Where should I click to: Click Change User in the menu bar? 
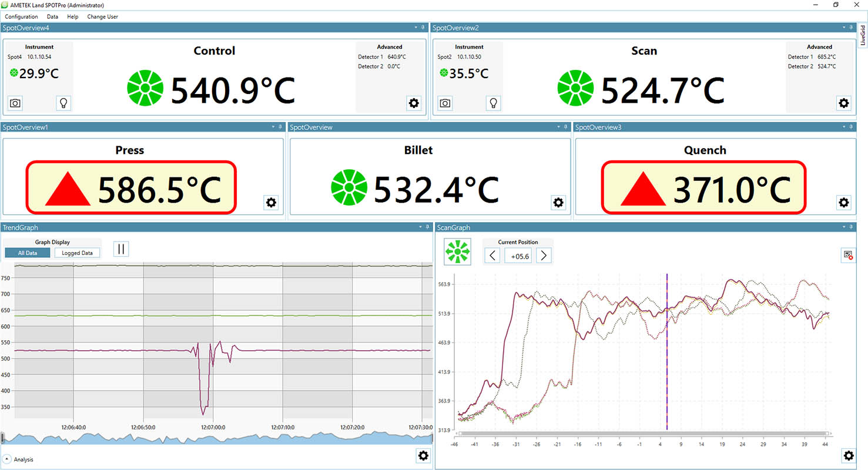tap(102, 16)
